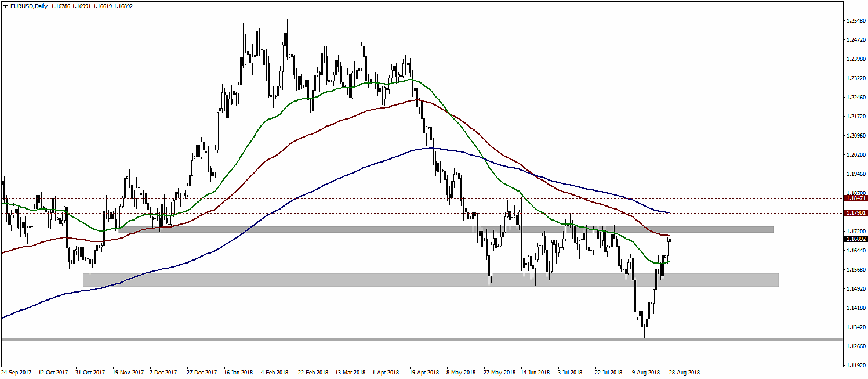The width and height of the screenshot is (868, 379).
Task: Click the 24 Sep 2017 date label
Action: click(x=16, y=373)
